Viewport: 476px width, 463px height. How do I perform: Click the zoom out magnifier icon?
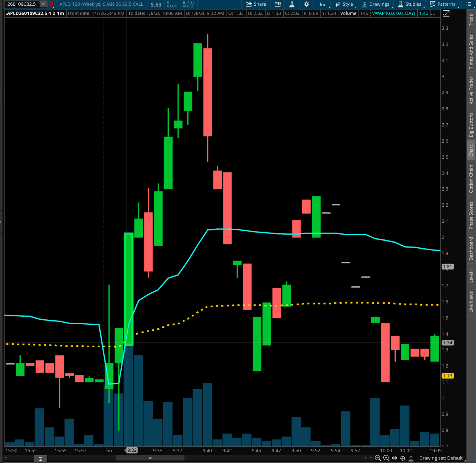[378, 458]
